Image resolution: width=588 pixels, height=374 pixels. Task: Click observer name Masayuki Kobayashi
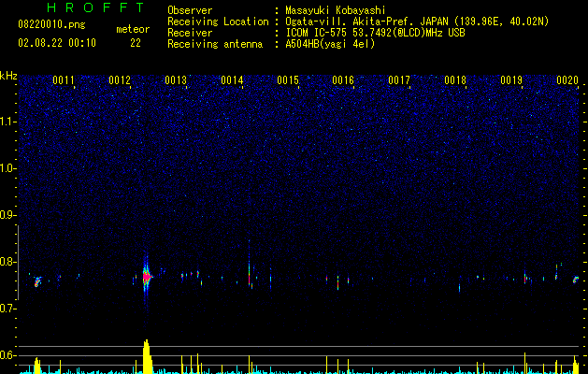(x=336, y=10)
